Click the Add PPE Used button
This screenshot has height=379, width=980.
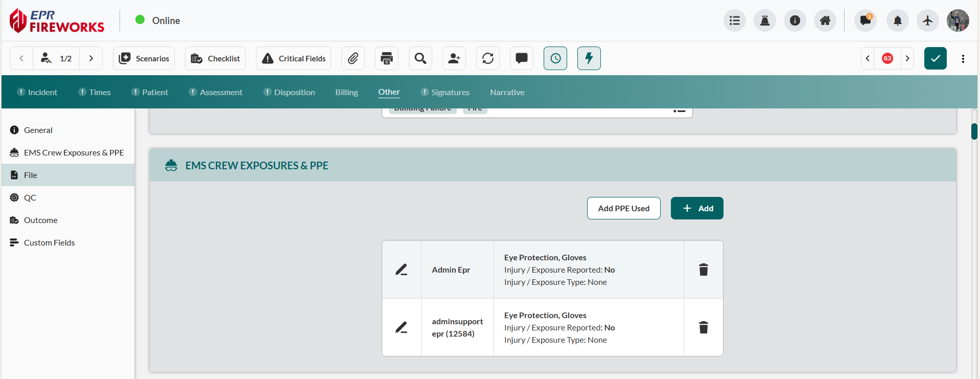click(623, 208)
